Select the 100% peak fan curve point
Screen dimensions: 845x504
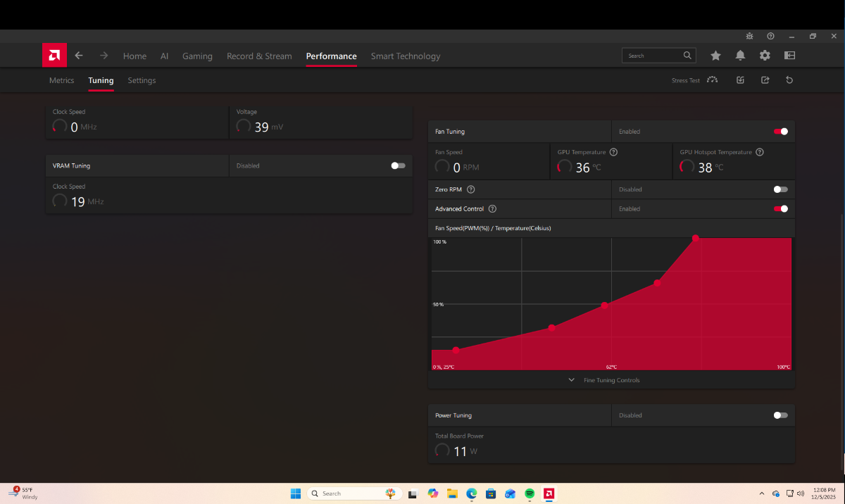696,238
